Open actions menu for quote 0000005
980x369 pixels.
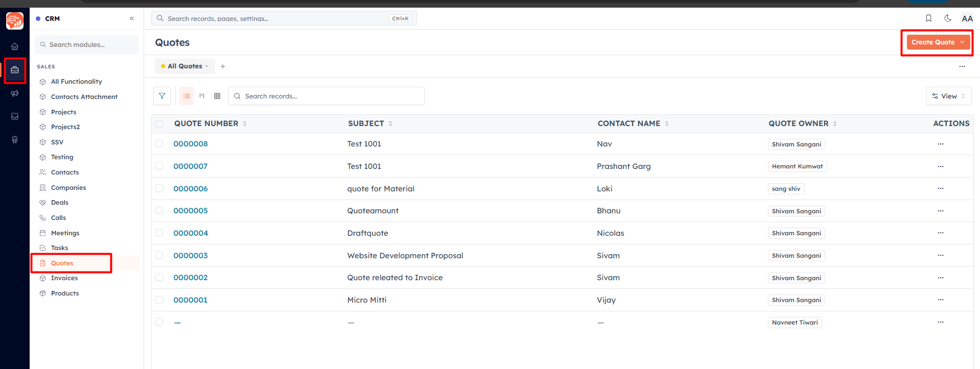[x=941, y=211]
